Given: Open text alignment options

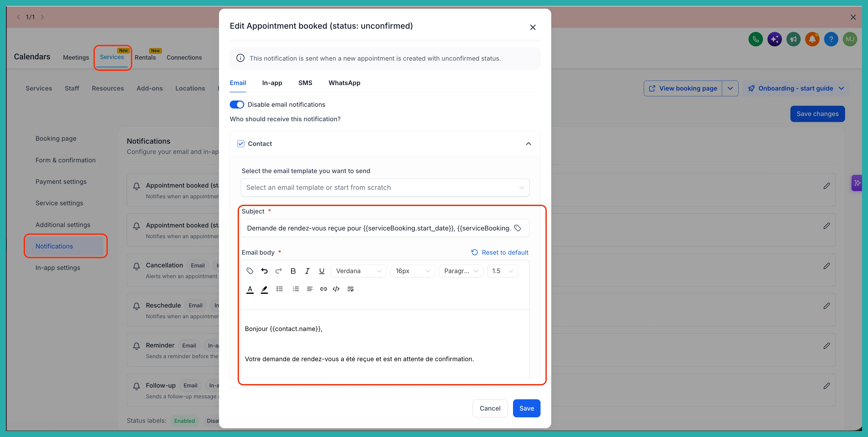Looking at the screenshot, I should pyautogui.click(x=310, y=289).
